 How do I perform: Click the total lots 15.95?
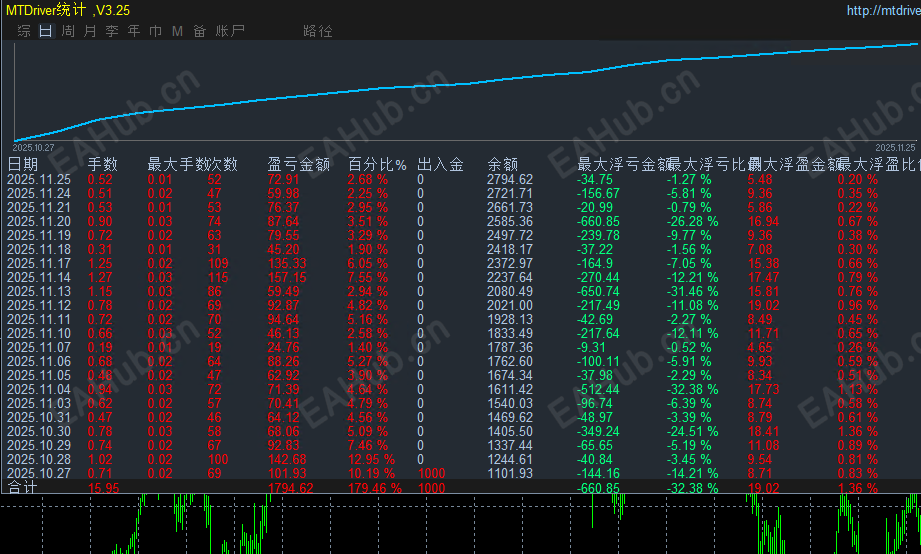click(x=103, y=488)
